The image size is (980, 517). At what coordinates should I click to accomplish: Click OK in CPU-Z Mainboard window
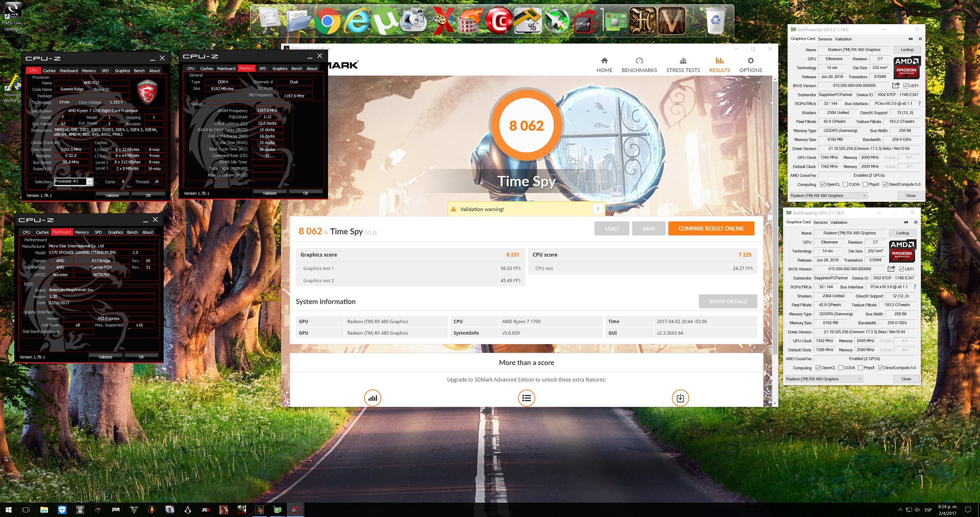click(x=141, y=357)
